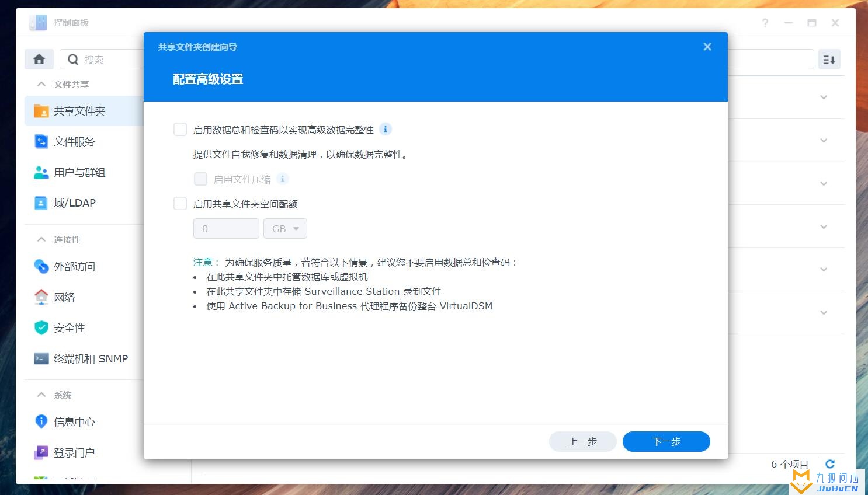Screen dimensions: 868x495
Task: Open 用户与群组 icon in sidebar
Action: [x=41, y=172]
